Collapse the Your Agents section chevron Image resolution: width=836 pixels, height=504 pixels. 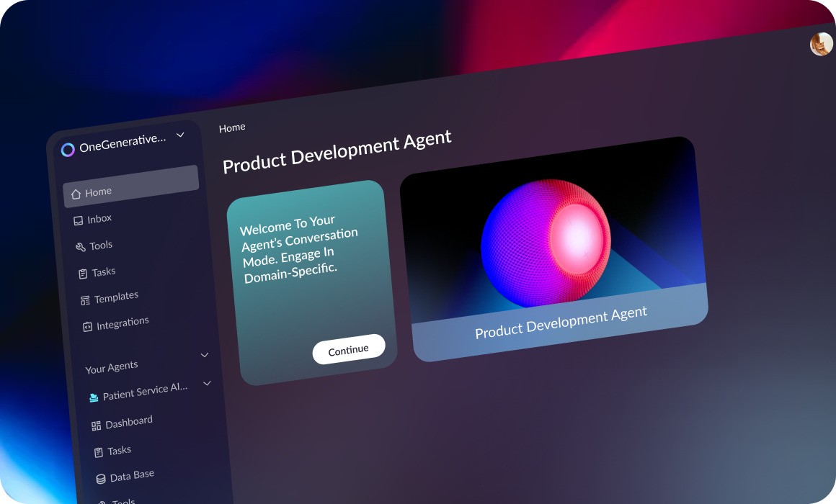tap(204, 355)
